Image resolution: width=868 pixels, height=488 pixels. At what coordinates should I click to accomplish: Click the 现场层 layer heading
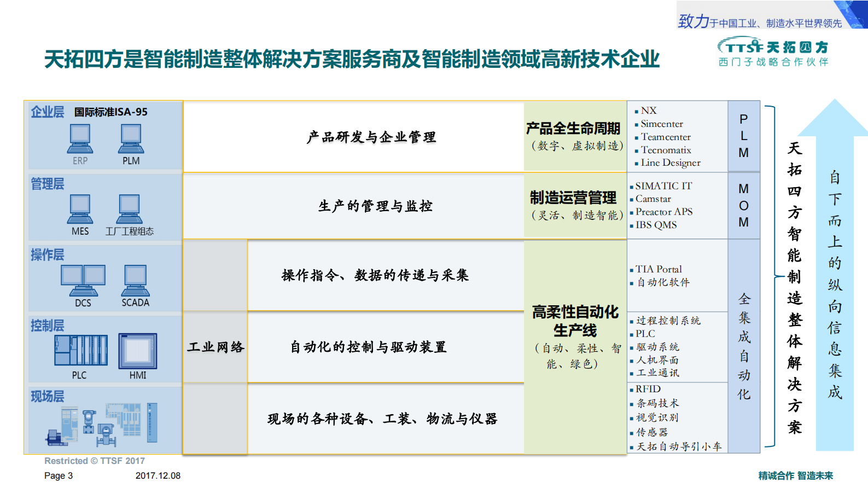48,397
